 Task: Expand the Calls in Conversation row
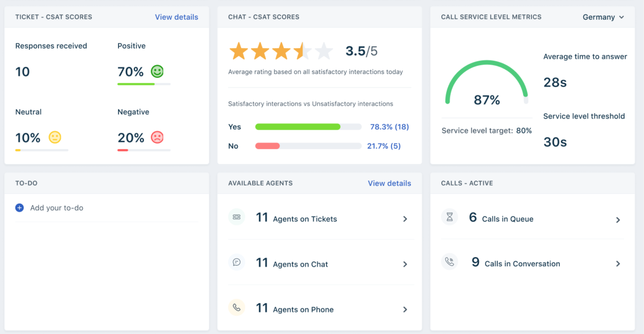[618, 264]
